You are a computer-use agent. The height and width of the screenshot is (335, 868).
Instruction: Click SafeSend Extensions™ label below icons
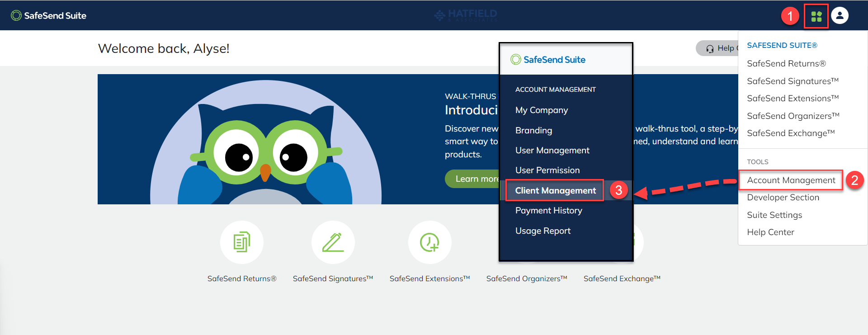coord(430,278)
